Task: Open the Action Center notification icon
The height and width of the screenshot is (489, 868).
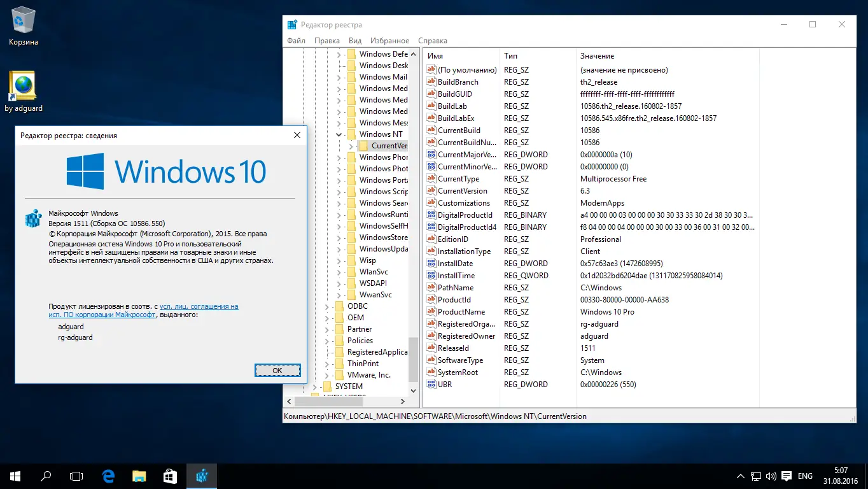Action: click(787, 476)
